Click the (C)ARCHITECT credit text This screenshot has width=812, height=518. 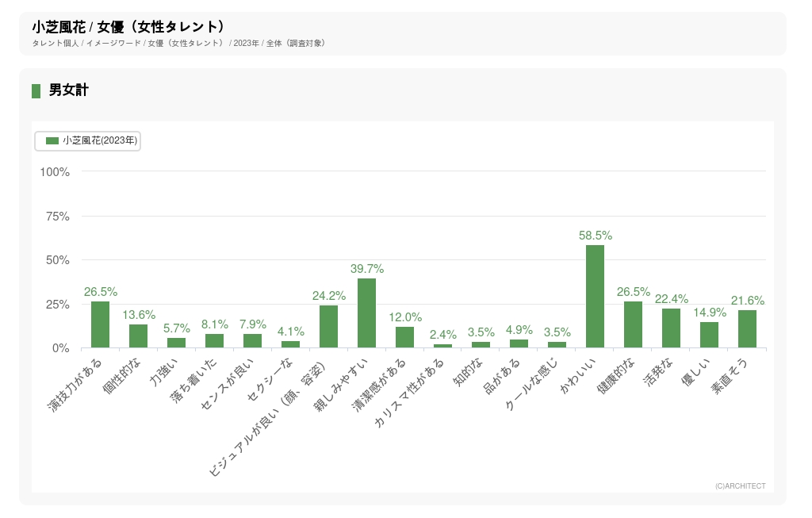click(x=740, y=485)
